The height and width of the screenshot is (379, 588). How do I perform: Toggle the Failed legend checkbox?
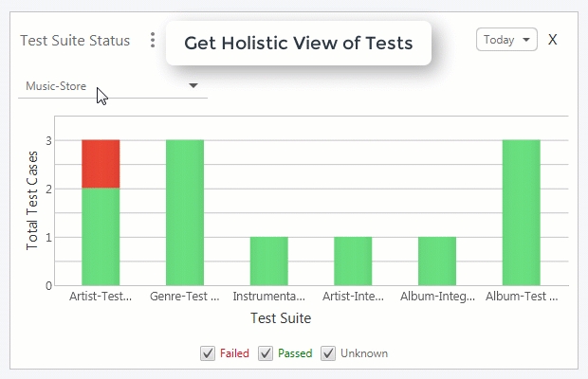pos(208,353)
